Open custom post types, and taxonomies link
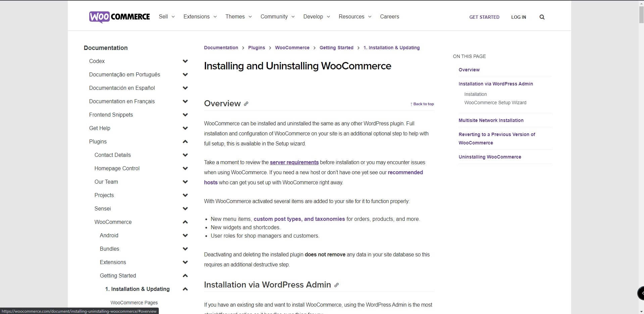The width and height of the screenshot is (644, 314). 299,219
